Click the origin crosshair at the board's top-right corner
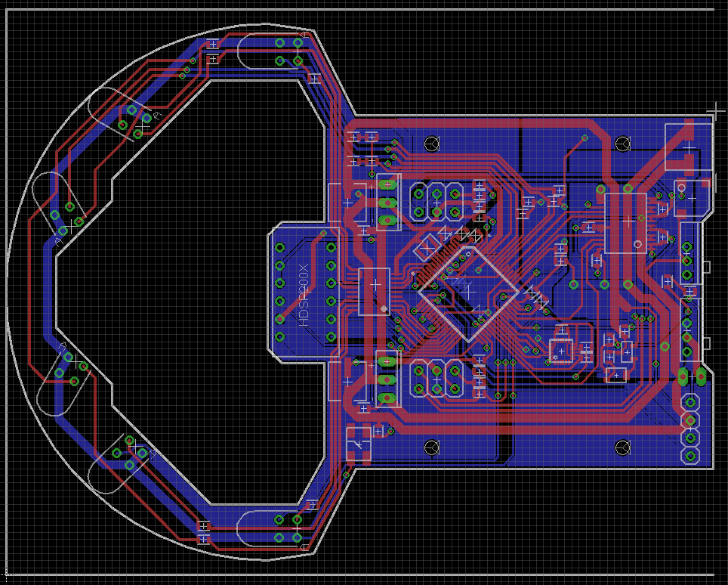Viewport: 728px width, 585px height. tap(716, 112)
